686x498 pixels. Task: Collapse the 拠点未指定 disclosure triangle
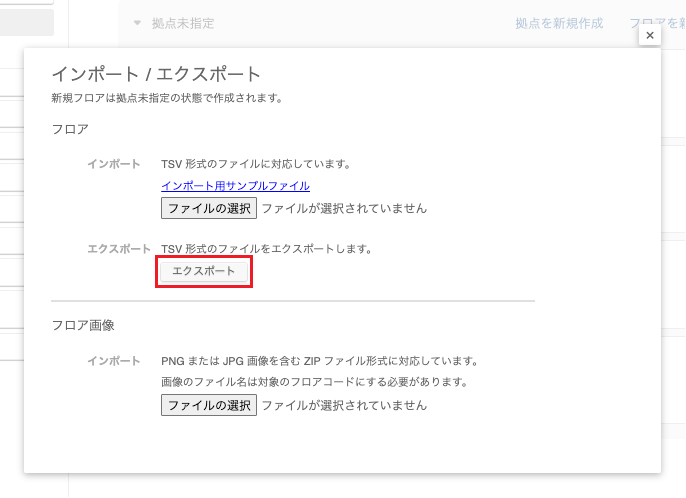(x=137, y=22)
